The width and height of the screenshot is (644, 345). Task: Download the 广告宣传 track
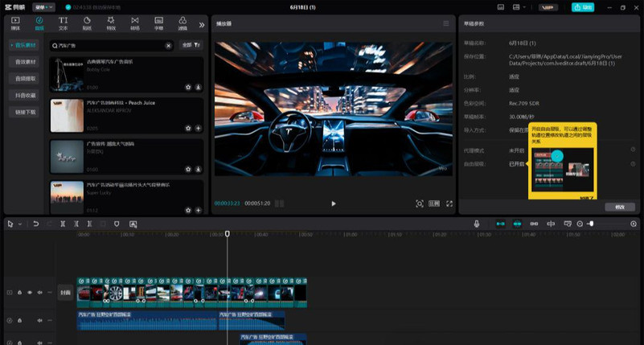pyautogui.click(x=198, y=169)
